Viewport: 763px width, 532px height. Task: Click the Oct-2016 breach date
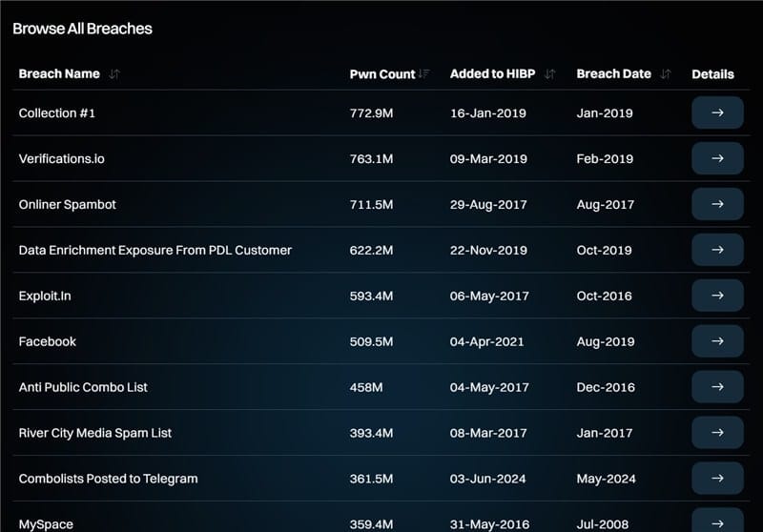(605, 297)
